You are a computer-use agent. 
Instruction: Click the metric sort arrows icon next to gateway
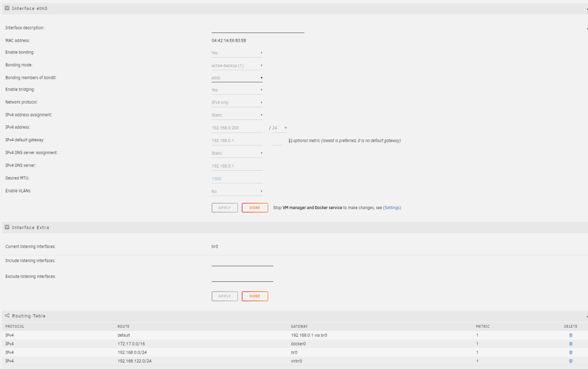tap(290, 141)
